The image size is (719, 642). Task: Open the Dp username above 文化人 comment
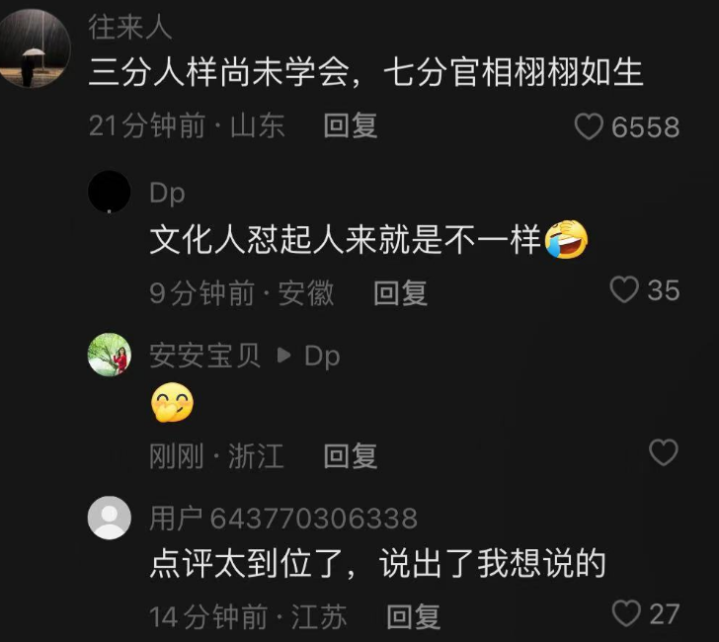167,193
